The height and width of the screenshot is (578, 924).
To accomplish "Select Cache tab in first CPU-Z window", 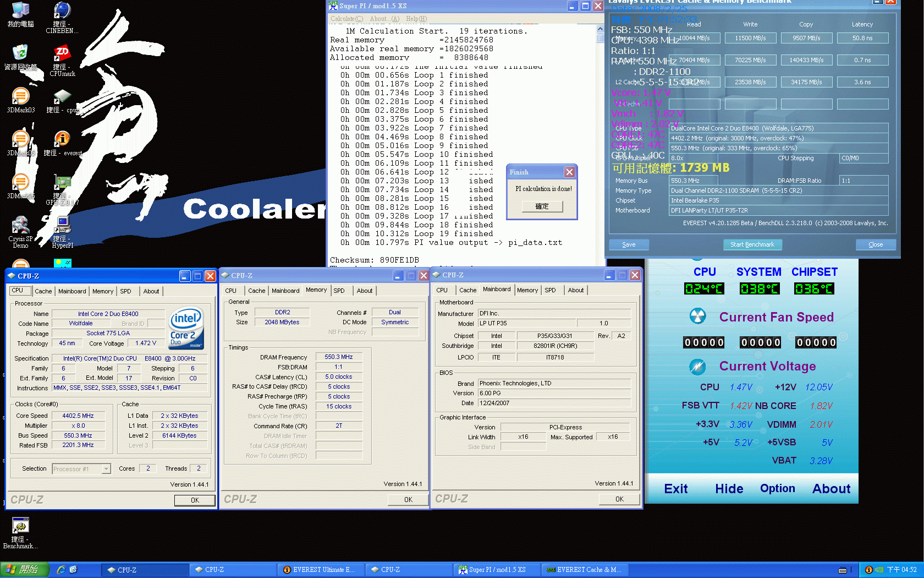I will [43, 291].
